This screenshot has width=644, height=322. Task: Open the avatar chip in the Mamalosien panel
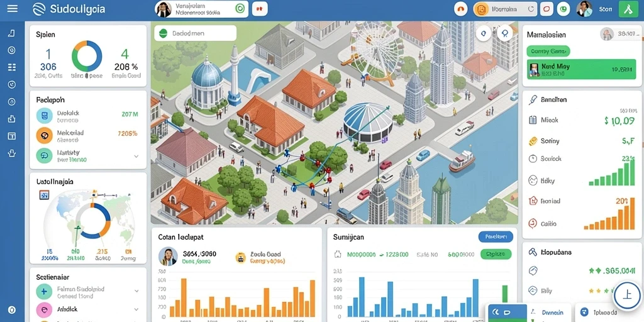pyautogui.click(x=619, y=34)
